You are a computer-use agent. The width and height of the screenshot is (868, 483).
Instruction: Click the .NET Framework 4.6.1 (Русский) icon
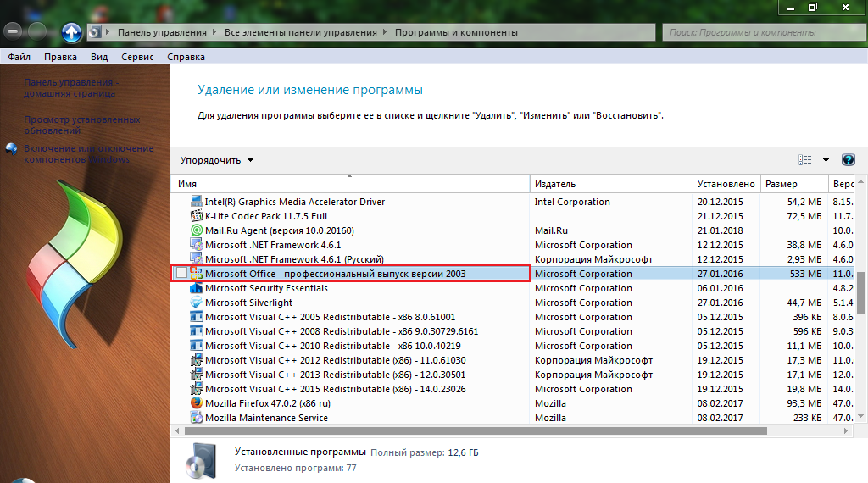[196, 258]
